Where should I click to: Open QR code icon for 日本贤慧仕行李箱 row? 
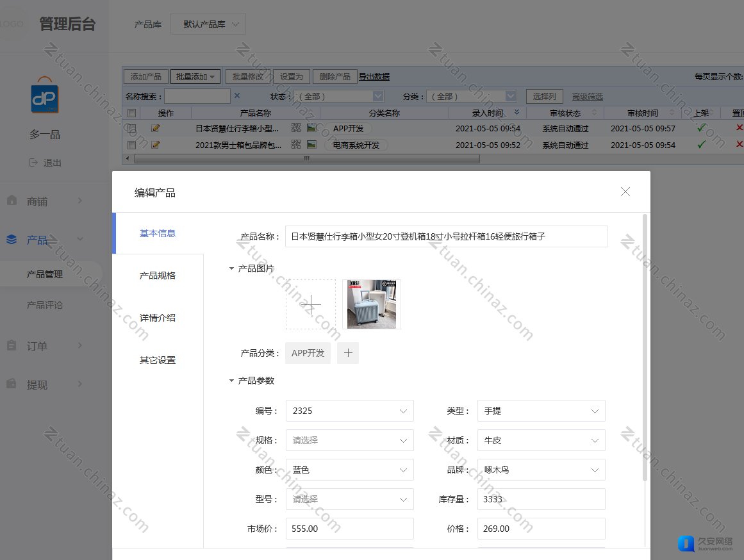(296, 128)
